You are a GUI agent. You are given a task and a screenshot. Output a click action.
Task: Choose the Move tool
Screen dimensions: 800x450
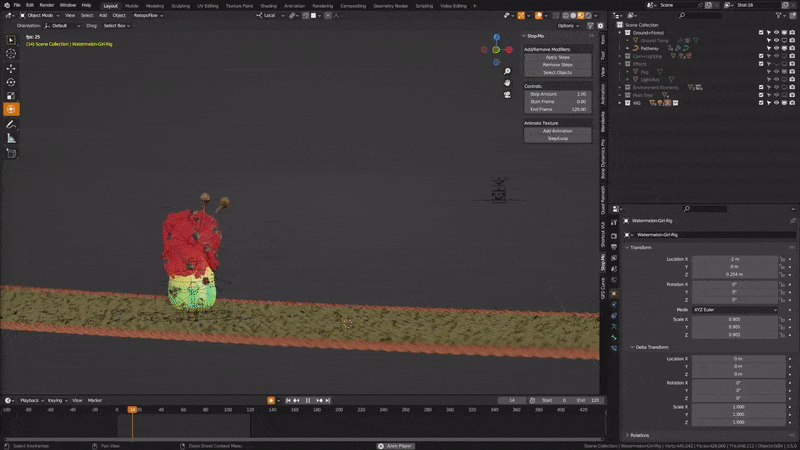coord(11,68)
